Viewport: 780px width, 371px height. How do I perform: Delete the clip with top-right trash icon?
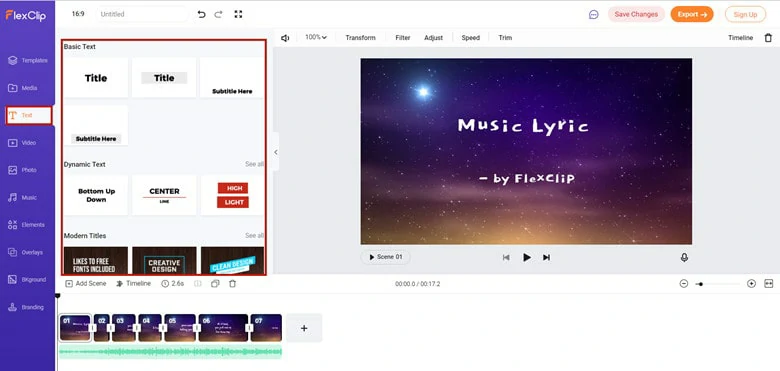768,38
